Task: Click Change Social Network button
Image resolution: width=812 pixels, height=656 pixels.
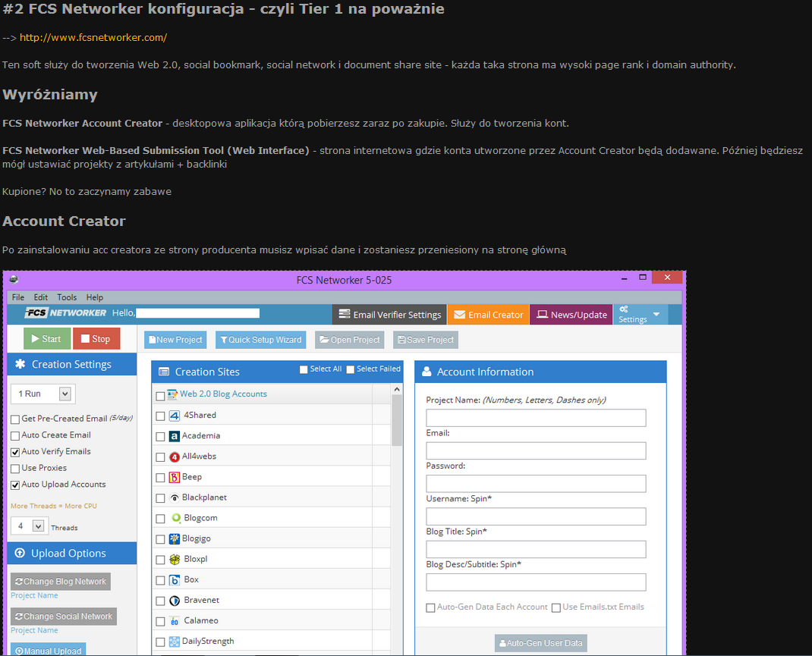Action: (64, 616)
